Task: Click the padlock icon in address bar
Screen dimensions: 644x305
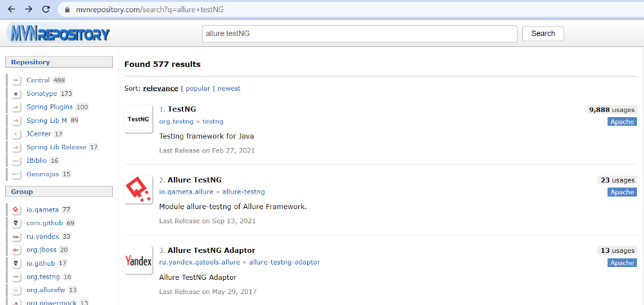Action: tap(68, 10)
